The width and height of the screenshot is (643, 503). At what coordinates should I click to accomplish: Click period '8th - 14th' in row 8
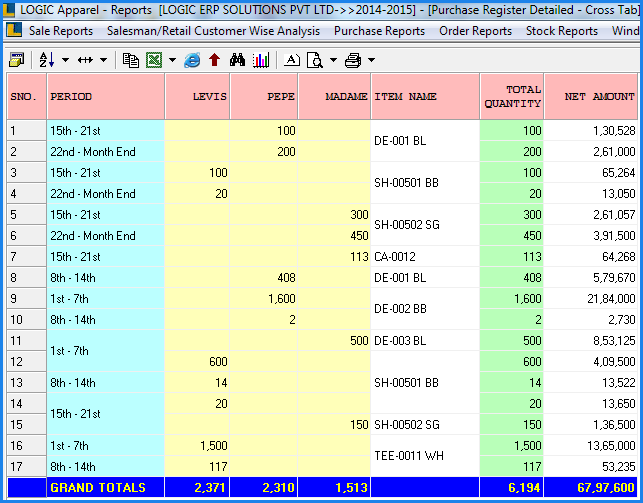pos(106,278)
